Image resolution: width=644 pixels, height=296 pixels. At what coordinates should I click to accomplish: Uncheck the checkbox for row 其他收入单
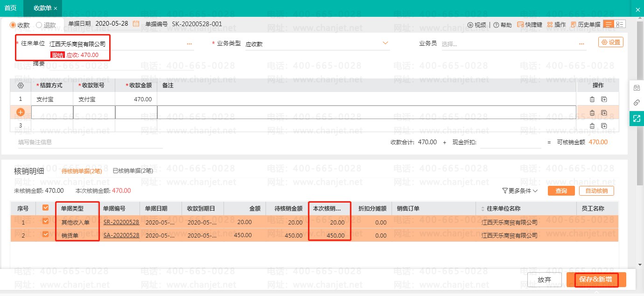pos(46,222)
